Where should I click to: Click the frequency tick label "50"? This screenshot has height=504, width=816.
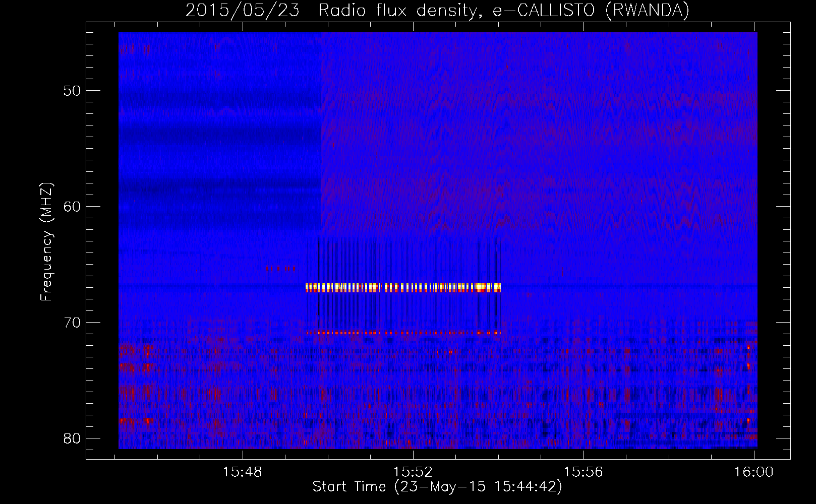coord(72,91)
